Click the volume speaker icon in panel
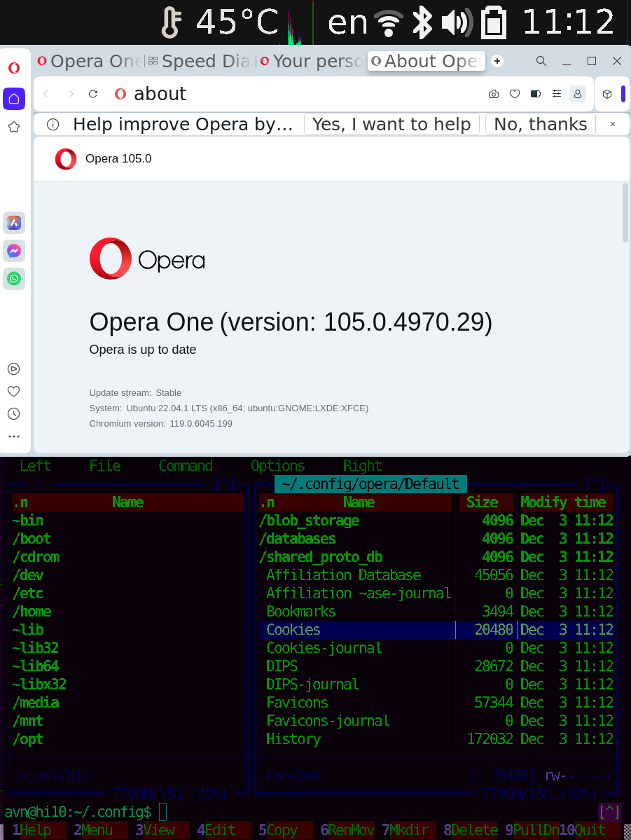The height and width of the screenshot is (840, 631). pos(457,22)
